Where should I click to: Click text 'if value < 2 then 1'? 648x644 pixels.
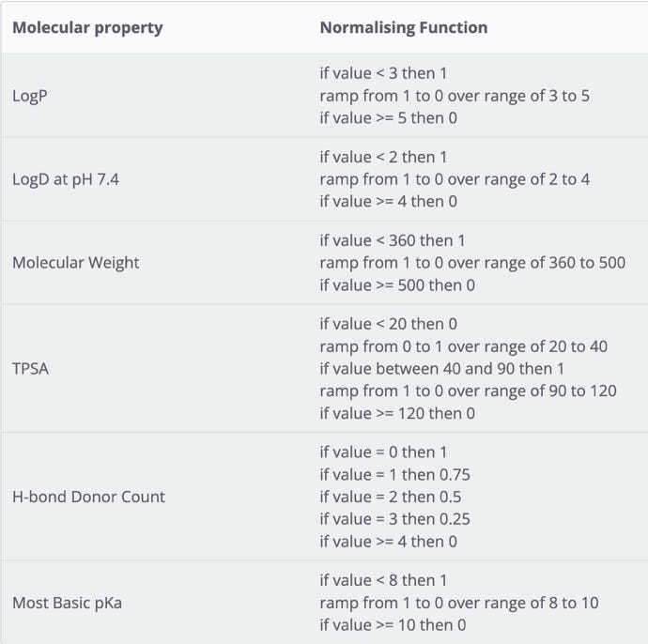click(x=383, y=157)
